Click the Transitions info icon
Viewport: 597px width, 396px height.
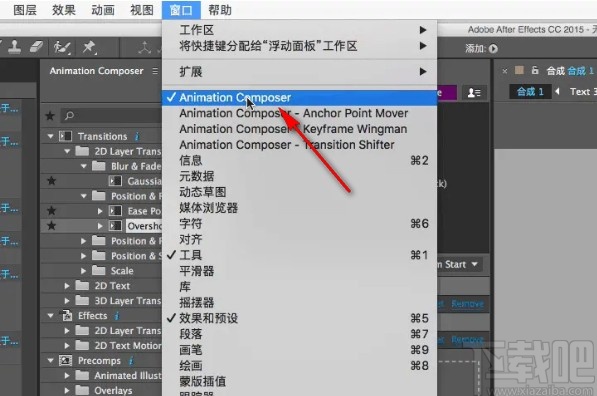point(137,136)
